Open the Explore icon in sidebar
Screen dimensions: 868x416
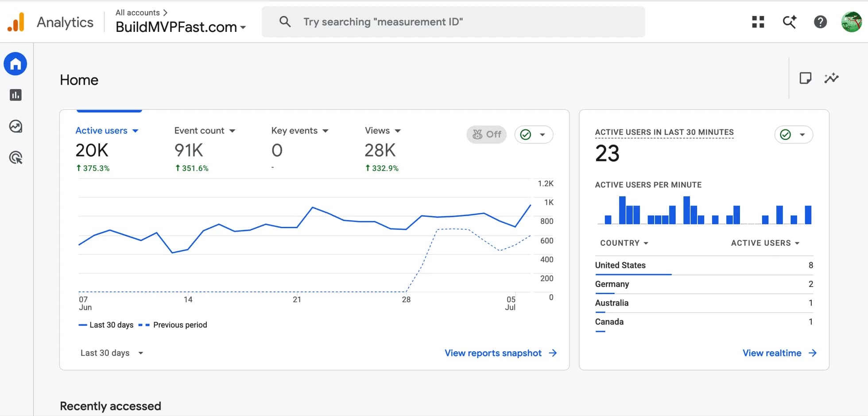coord(15,126)
